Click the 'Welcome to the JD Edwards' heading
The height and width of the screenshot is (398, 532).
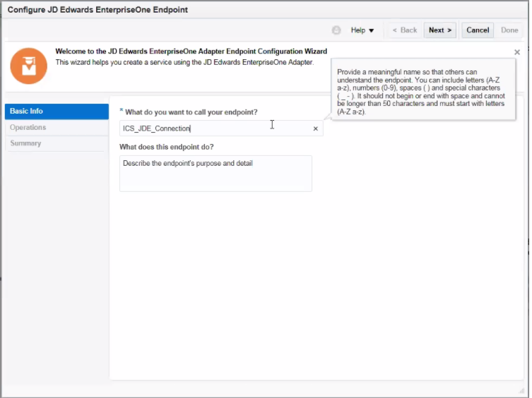pyautogui.click(x=191, y=52)
